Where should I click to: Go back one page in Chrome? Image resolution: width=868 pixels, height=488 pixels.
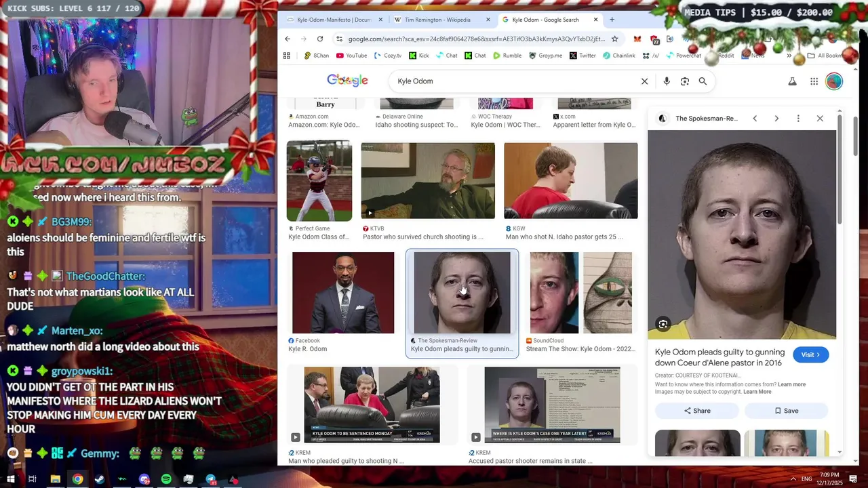coord(288,39)
